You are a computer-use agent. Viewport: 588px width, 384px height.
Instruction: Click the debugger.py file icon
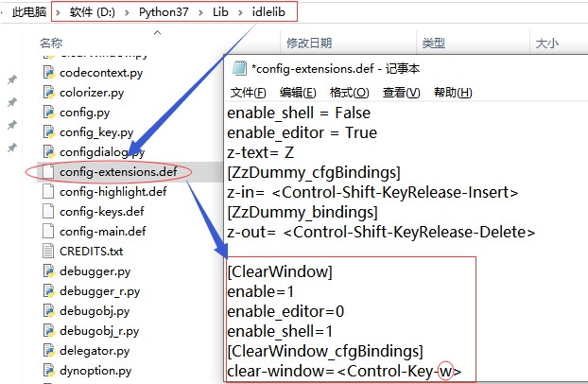click(49, 271)
